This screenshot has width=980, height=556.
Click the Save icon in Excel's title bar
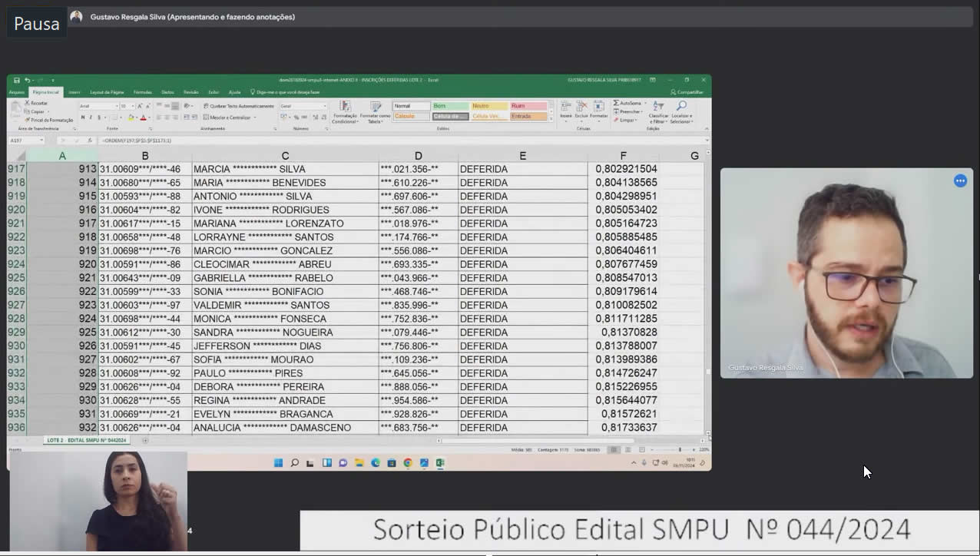17,80
